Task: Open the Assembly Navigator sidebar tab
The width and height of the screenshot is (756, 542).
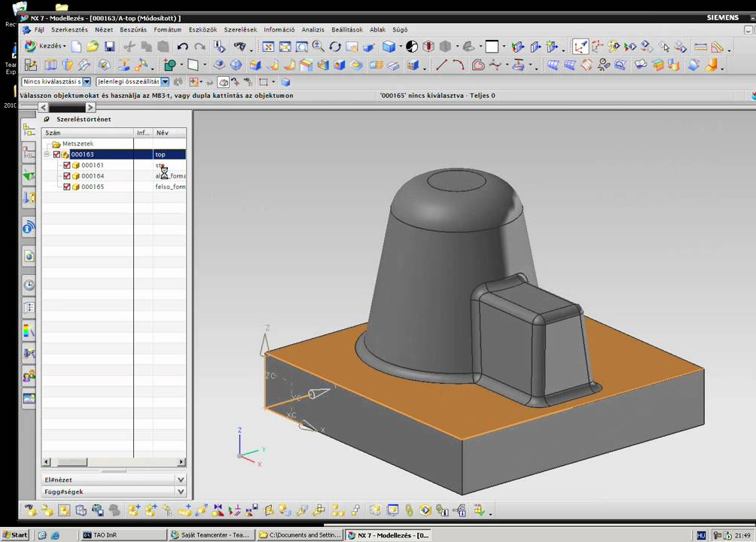Action: [29, 130]
